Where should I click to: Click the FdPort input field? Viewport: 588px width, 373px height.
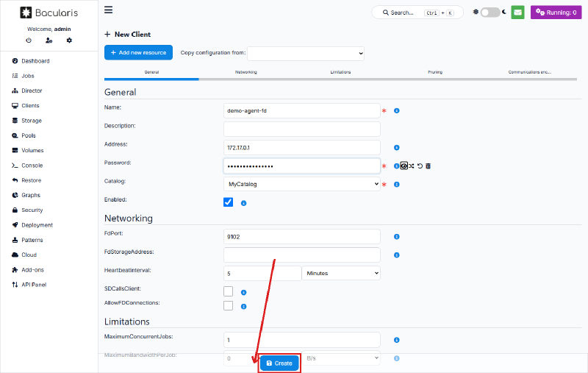(x=302, y=236)
